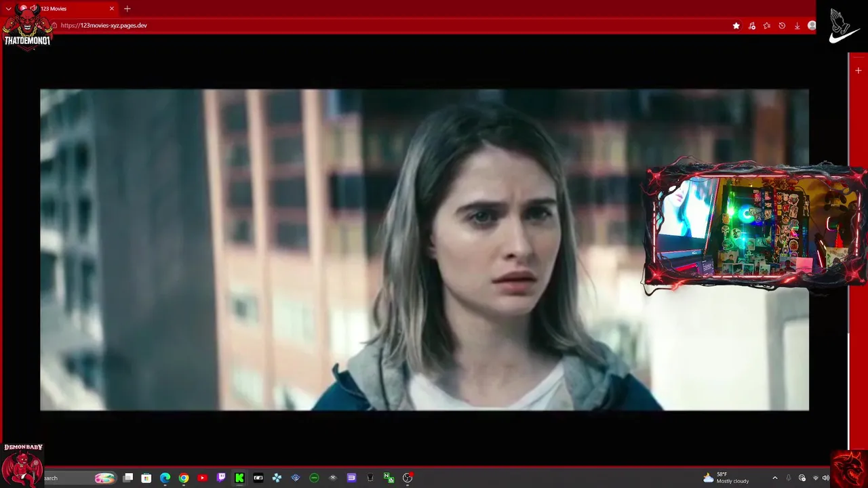Close the 123 Movies tab
868x488 pixels.
112,9
